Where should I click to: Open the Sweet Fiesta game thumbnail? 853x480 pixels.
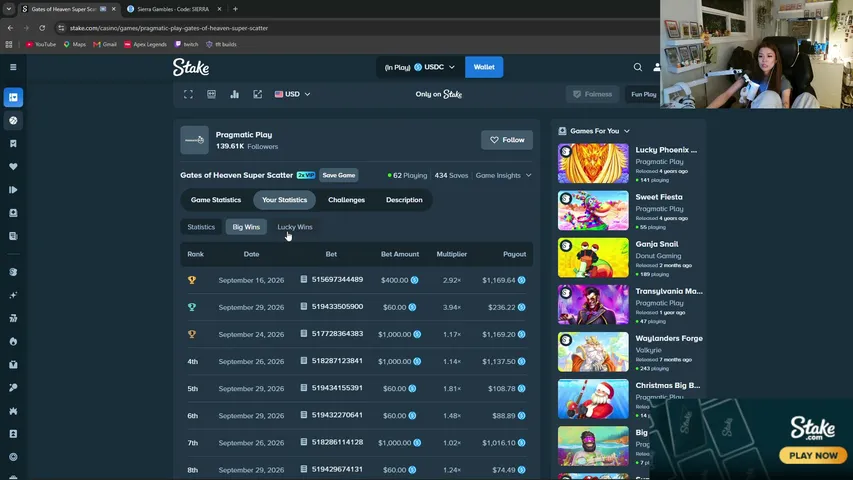coord(593,211)
